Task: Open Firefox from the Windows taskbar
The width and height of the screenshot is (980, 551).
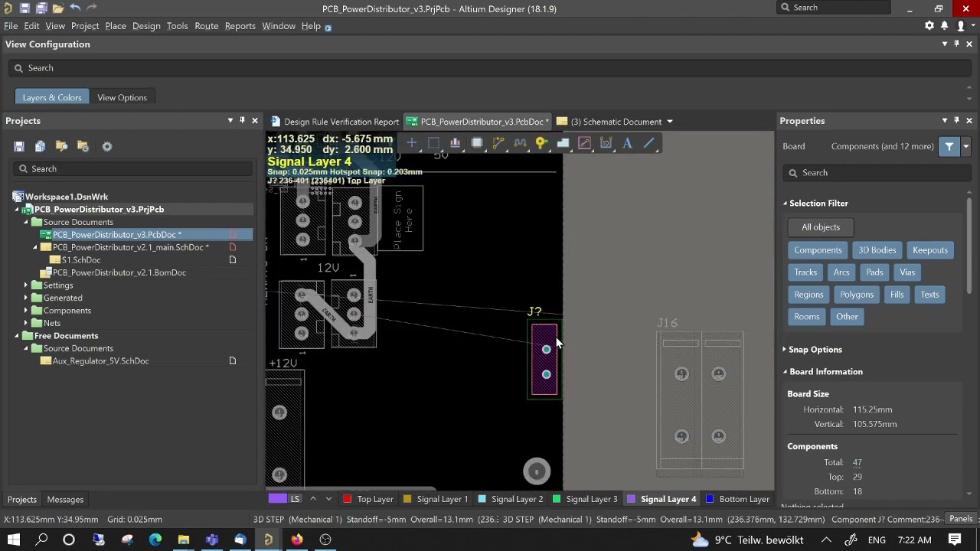Action: point(297,540)
